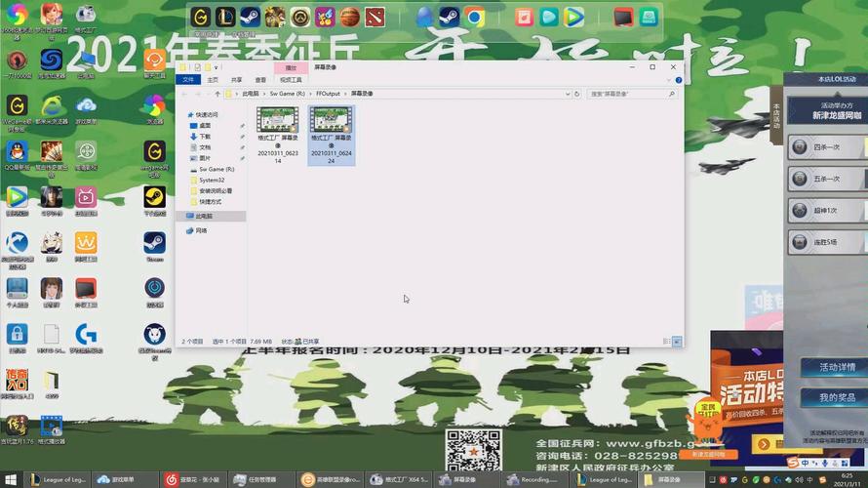Switch to details view button

(x=666, y=342)
